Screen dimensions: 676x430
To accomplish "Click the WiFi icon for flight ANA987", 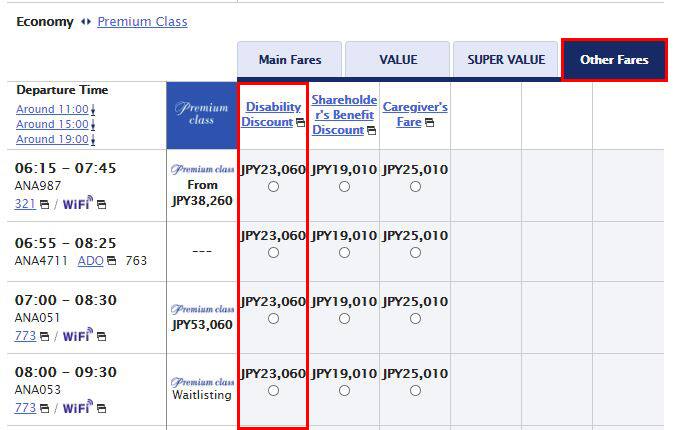I will click(77, 204).
